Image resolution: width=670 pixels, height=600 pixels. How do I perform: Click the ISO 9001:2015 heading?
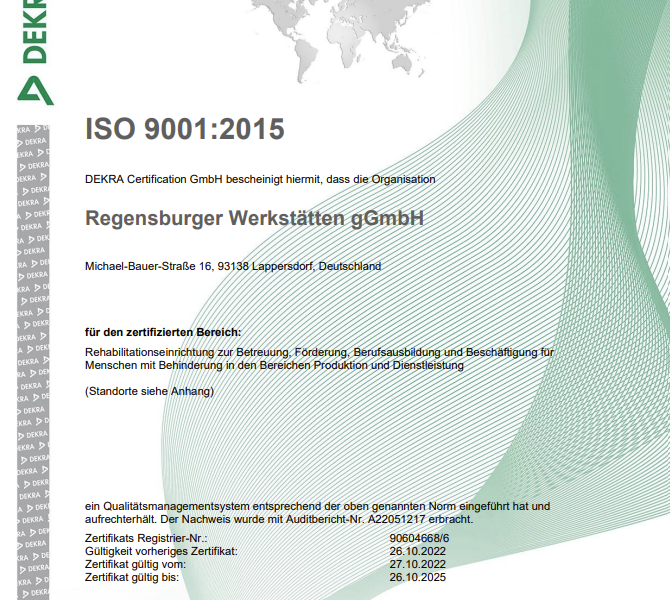pyautogui.click(x=185, y=129)
